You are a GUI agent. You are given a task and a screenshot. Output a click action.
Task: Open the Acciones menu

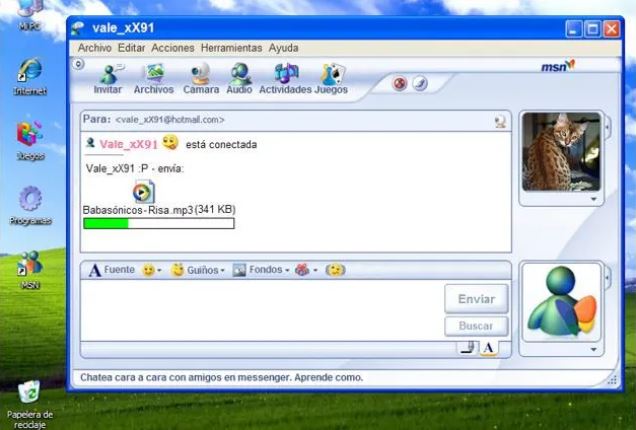tap(173, 48)
